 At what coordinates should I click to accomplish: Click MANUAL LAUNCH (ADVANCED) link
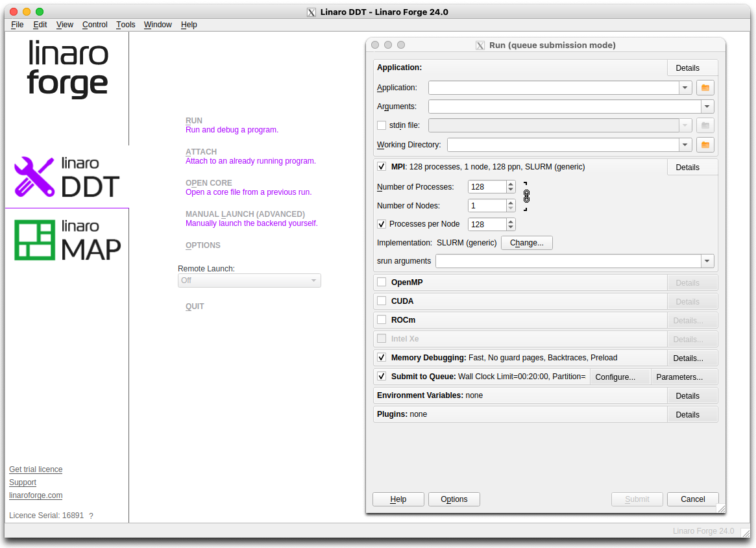click(x=245, y=214)
